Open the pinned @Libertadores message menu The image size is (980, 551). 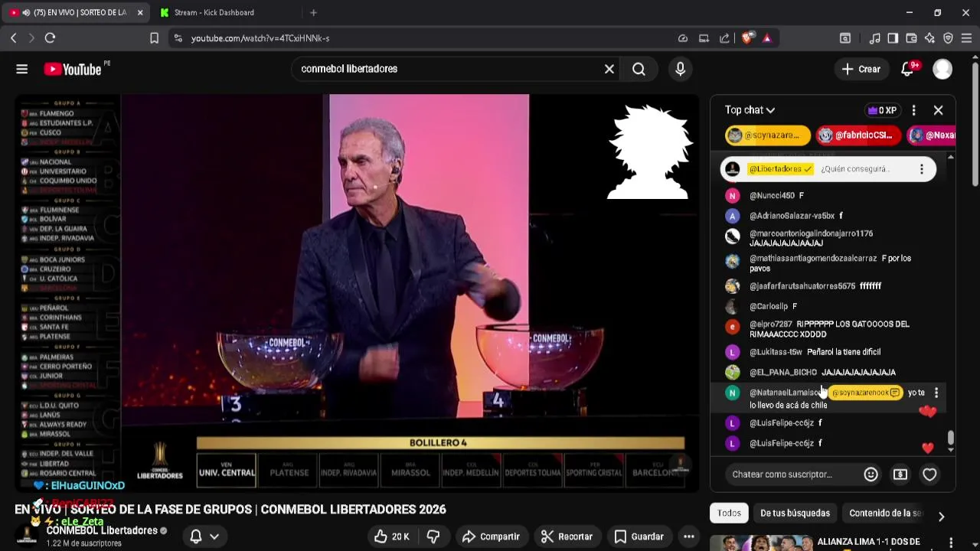(921, 169)
